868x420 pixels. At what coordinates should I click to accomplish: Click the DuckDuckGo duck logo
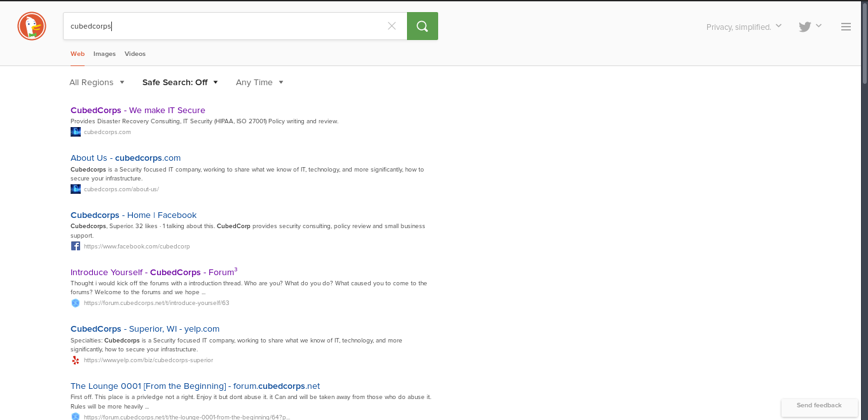tap(32, 26)
